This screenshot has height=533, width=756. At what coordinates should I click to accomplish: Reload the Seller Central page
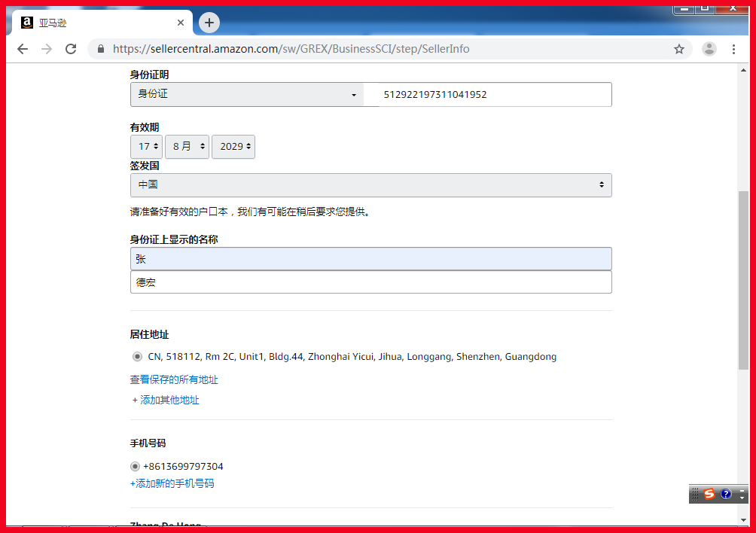tap(71, 49)
